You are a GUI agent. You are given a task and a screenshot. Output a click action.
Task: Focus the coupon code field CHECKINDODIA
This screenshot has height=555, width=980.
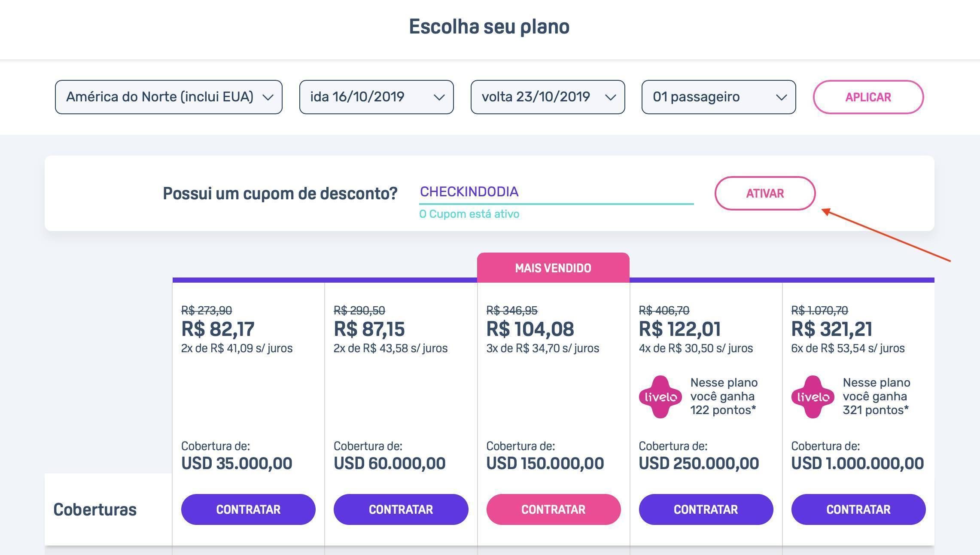pos(557,192)
